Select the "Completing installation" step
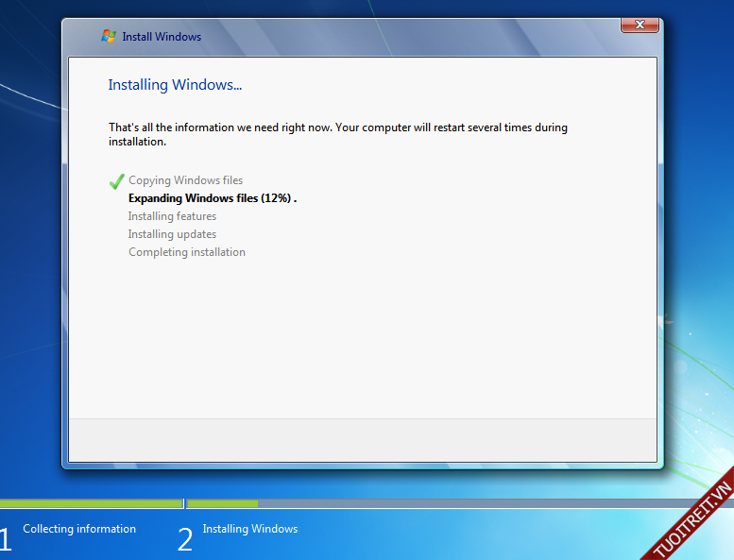Image resolution: width=734 pixels, height=560 pixels. (187, 252)
